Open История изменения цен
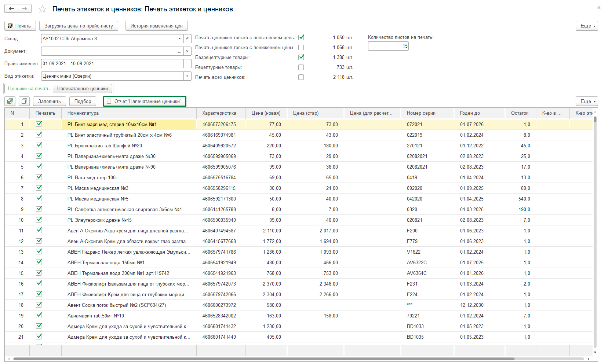This screenshot has width=601, height=364. (156, 26)
